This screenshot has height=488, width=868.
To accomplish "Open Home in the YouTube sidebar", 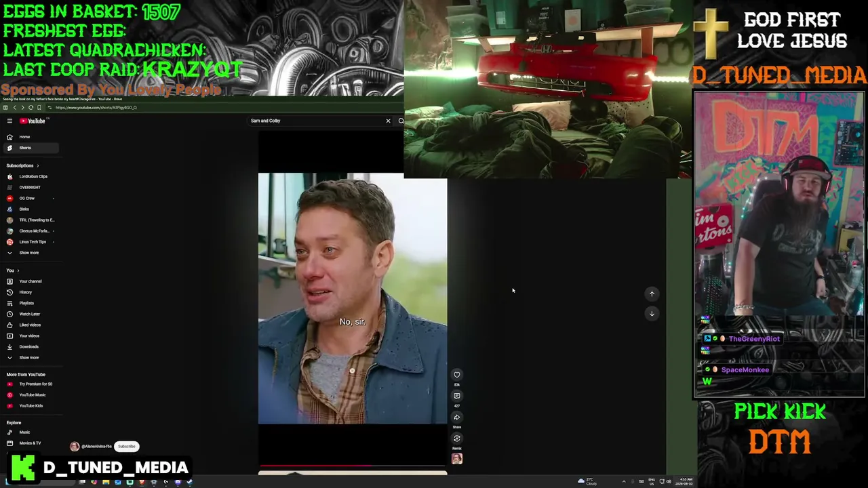I will [x=31, y=137].
